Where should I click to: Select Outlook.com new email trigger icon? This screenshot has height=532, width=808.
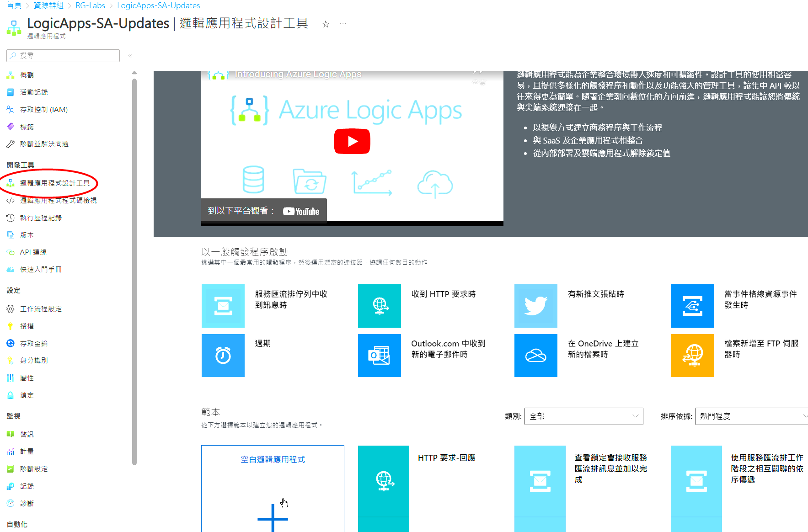pos(380,356)
